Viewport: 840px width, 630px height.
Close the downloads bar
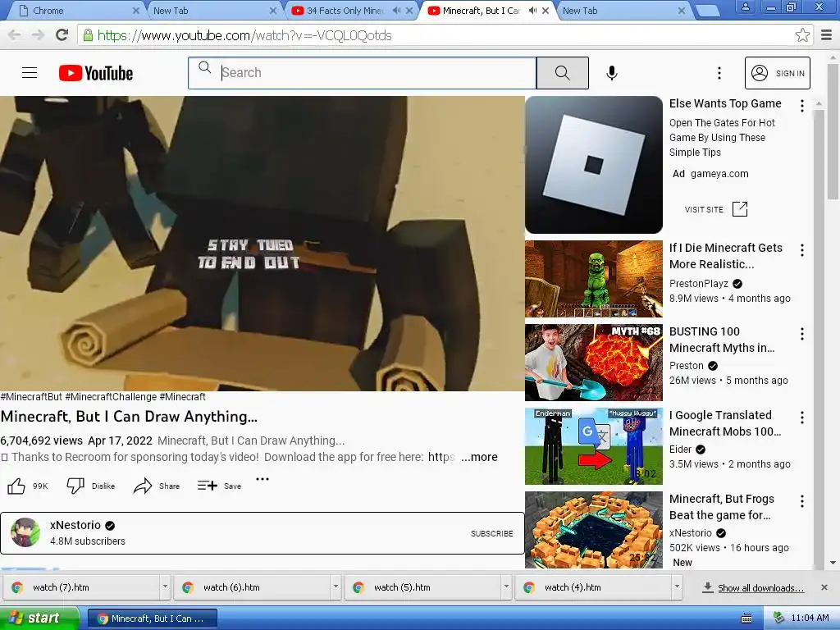click(824, 587)
